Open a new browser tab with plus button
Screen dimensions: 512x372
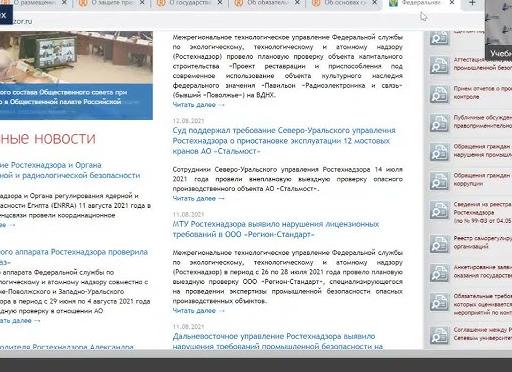tap(472, 3)
